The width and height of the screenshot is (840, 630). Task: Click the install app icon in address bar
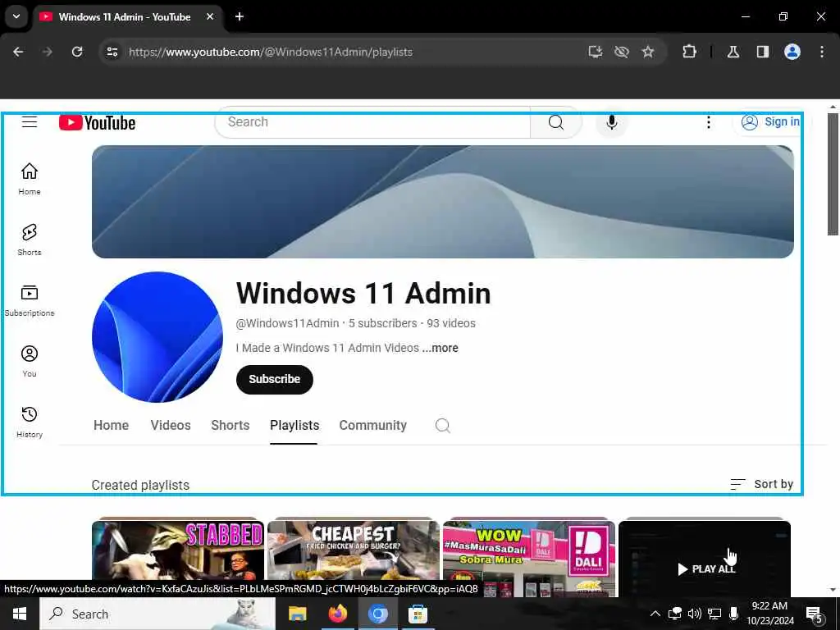pyautogui.click(x=596, y=52)
